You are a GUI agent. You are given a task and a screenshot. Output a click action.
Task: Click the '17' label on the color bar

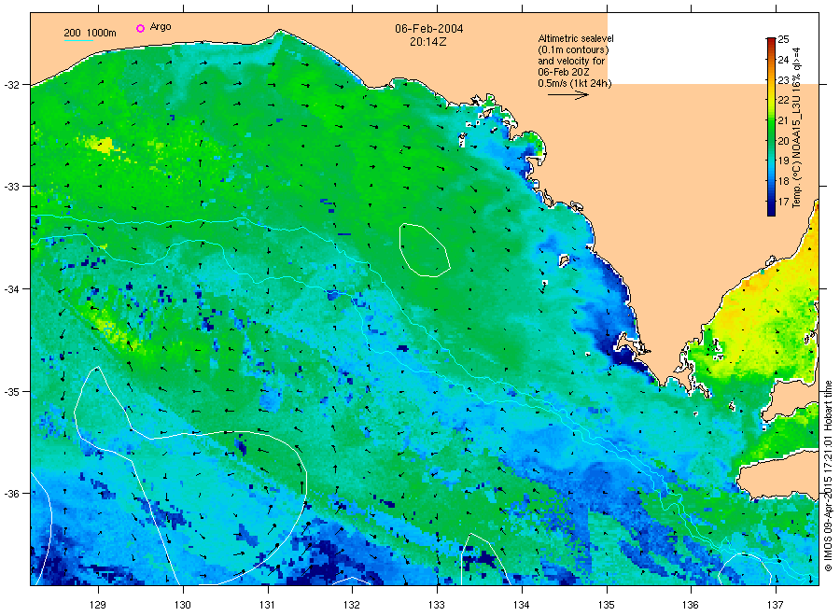tap(783, 202)
